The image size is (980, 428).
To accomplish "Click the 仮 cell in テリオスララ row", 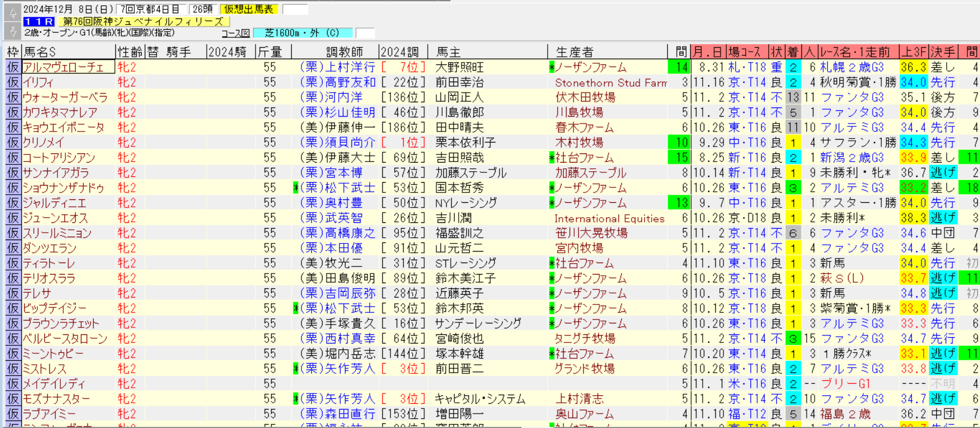I will click(x=13, y=278).
